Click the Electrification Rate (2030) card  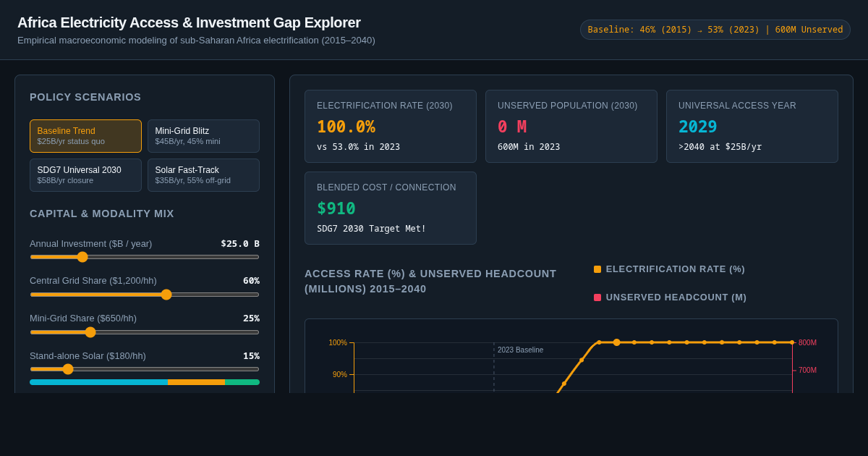(391, 126)
